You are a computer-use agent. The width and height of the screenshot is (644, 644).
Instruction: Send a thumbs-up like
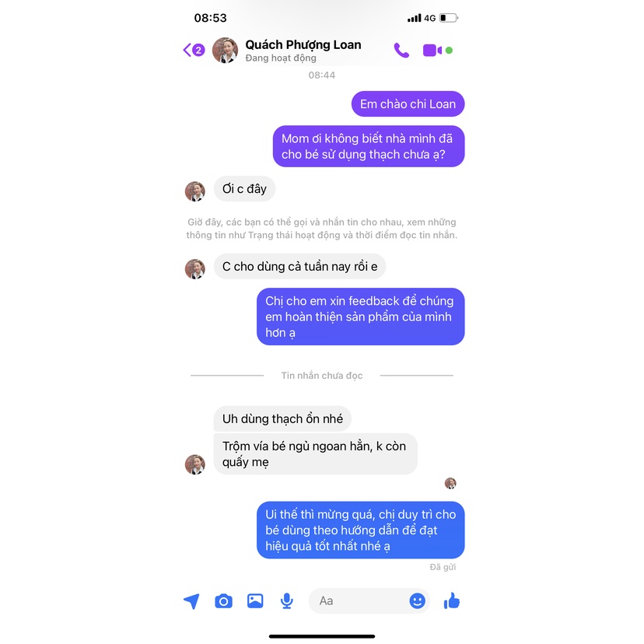pyautogui.click(x=452, y=600)
